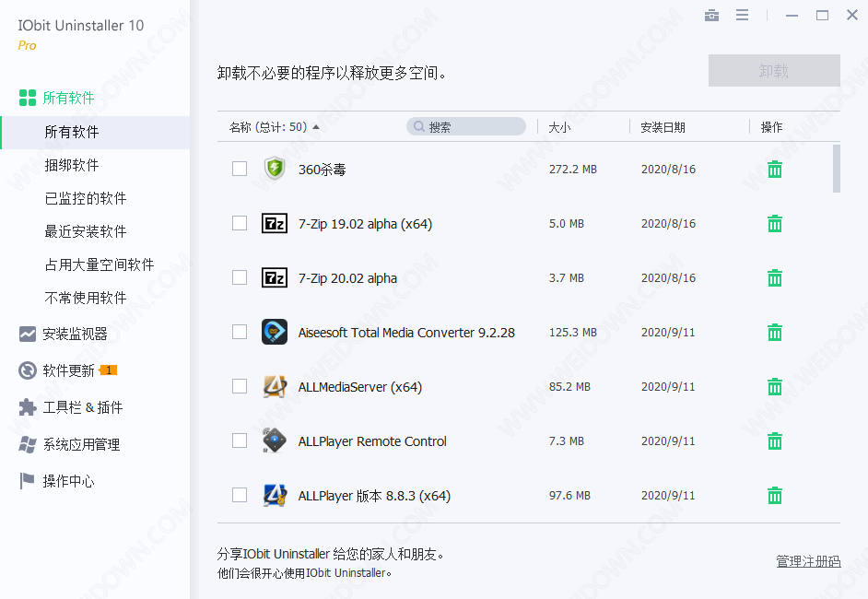Viewport: 868px width, 599px height.
Task: Click size value 85.2 MB
Action: (x=569, y=386)
